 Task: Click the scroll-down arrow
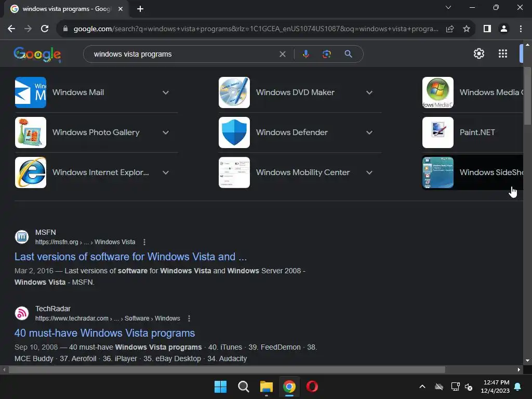click(x=527, y=361)
